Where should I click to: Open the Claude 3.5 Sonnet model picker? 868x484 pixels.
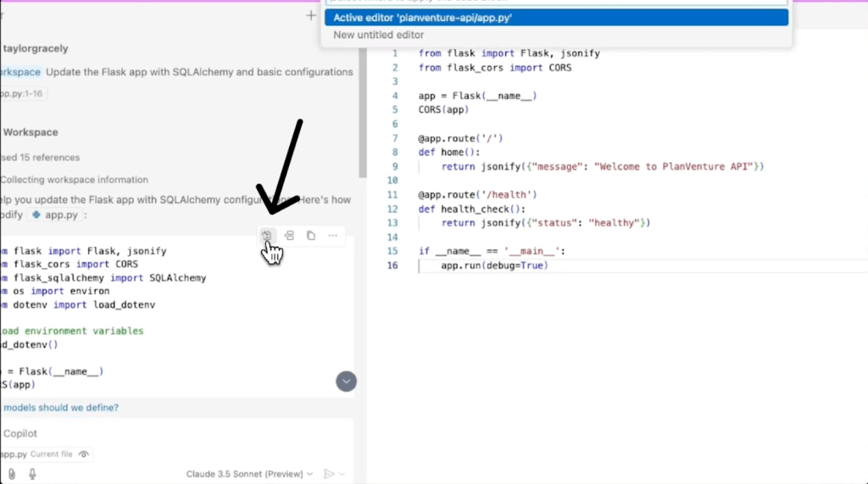pyautogui.click(x=249, y=474)
